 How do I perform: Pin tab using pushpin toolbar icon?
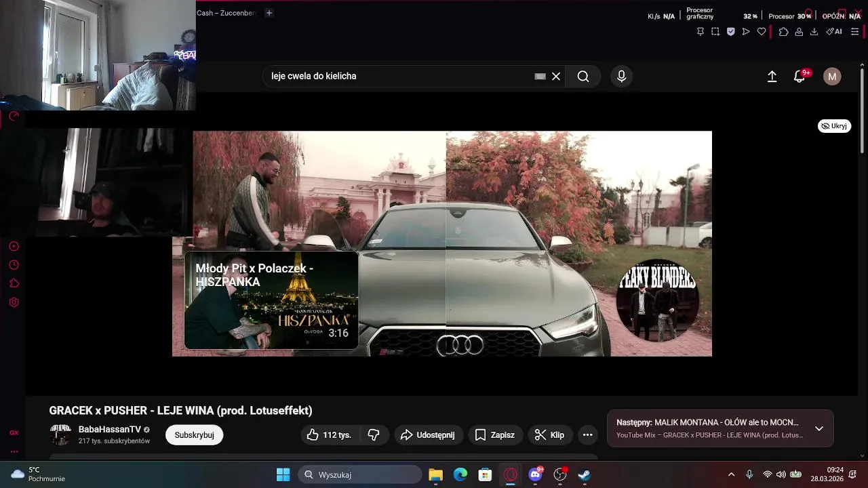pyautogui.click(x=701, y=32)
